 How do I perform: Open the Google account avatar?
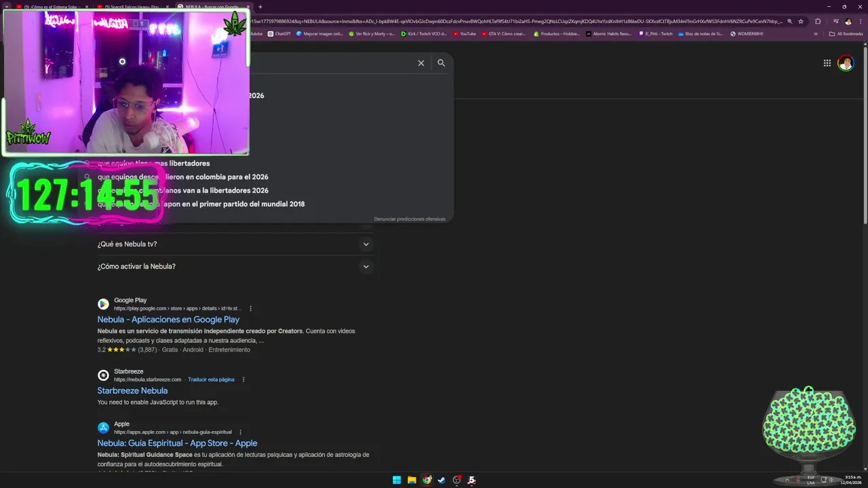[x=846, y=63]
